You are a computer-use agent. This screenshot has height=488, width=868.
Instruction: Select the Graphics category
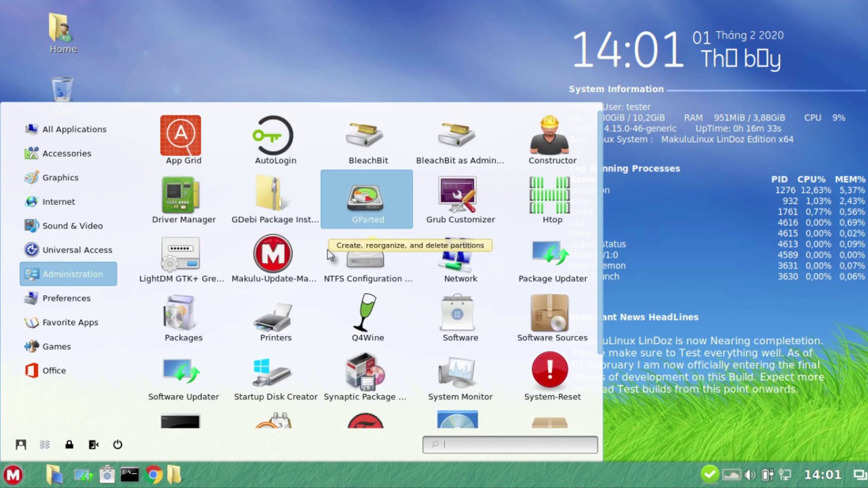tap(68, 177)
